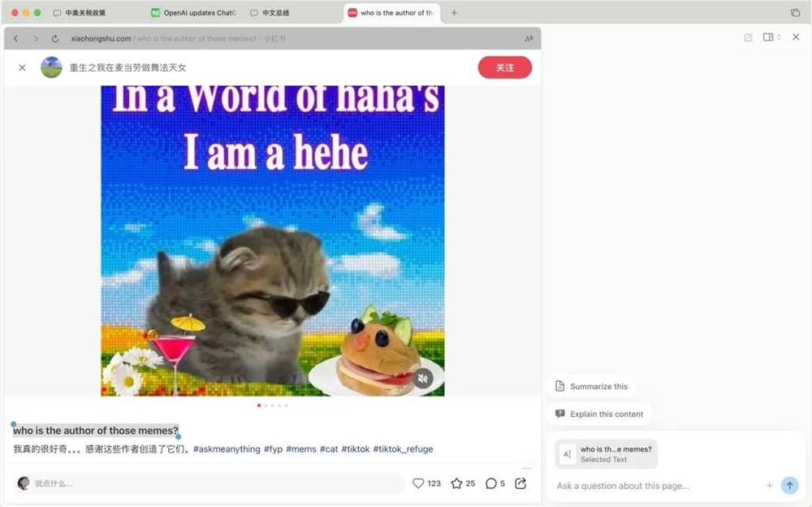Go back to previous page

click(16, 38)
